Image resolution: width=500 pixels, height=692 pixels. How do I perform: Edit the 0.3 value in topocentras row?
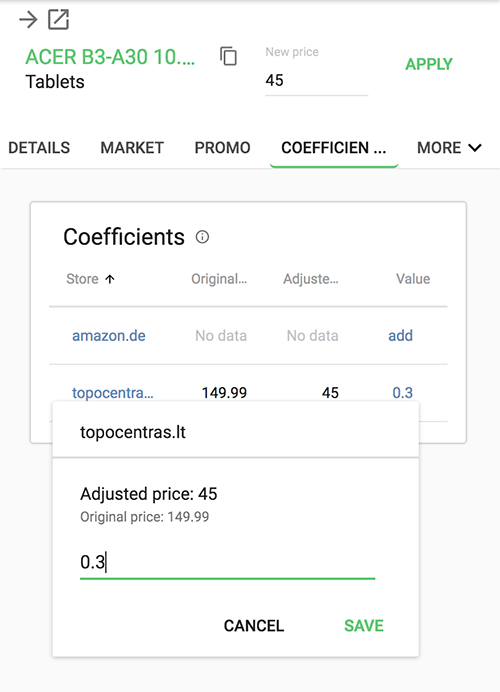(x=402, y=393)
